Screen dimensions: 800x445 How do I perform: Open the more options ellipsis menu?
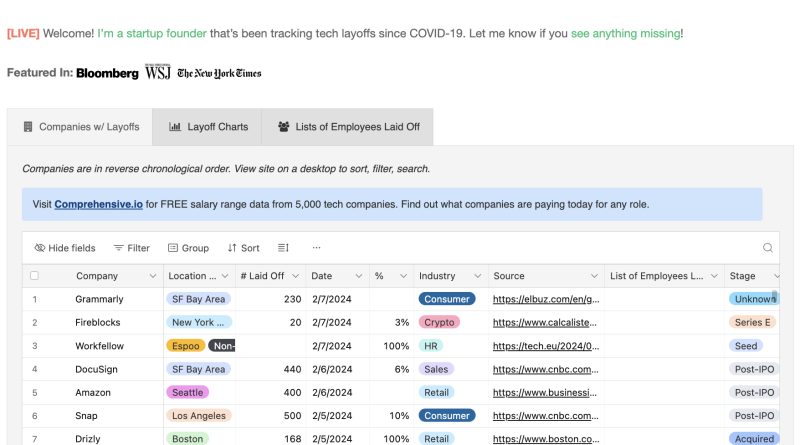pyautogui.click(x=316, y=248)
